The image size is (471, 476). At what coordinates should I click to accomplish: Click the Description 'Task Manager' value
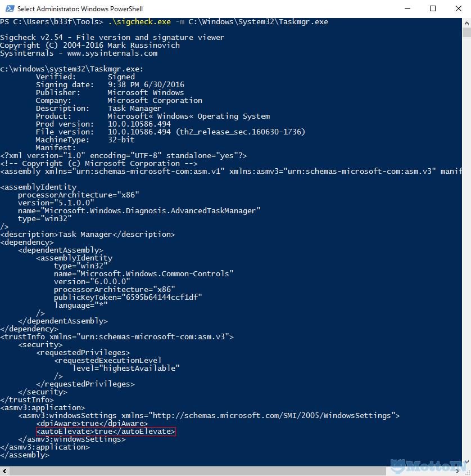(x=134, y=109)
